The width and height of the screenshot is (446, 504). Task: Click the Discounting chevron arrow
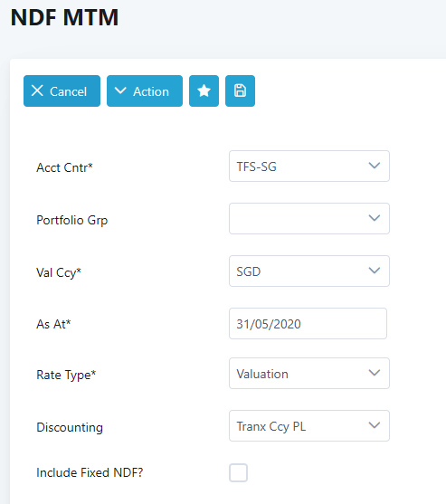375,425
